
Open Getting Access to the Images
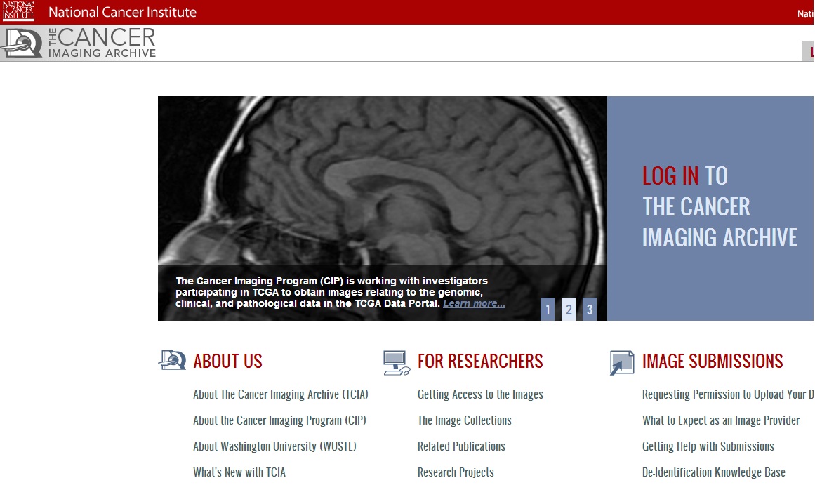[x=480, y=394]
